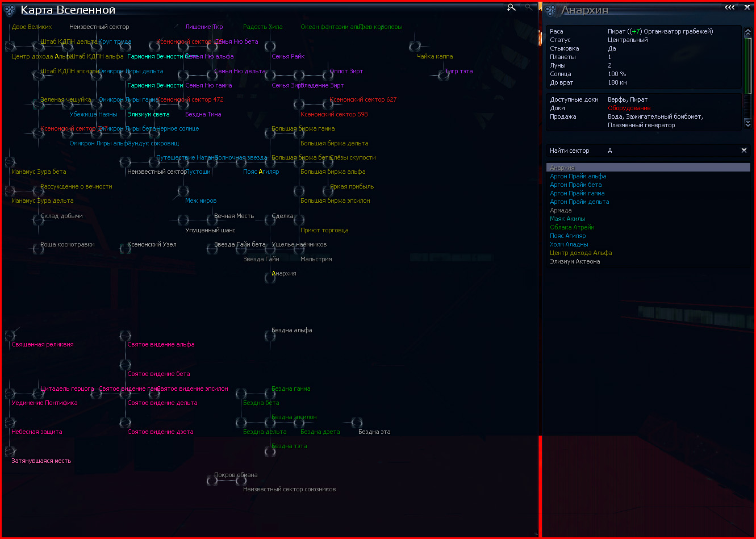Select the Ксенонский Узел sector node
Viewport: 756px width, 539px height.
click(126, 249)
